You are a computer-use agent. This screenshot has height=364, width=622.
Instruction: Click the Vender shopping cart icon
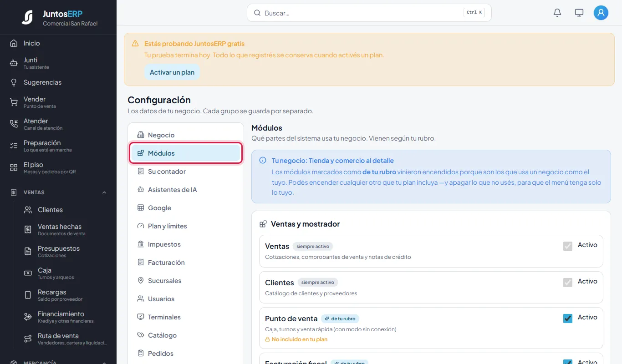(14, 102)
